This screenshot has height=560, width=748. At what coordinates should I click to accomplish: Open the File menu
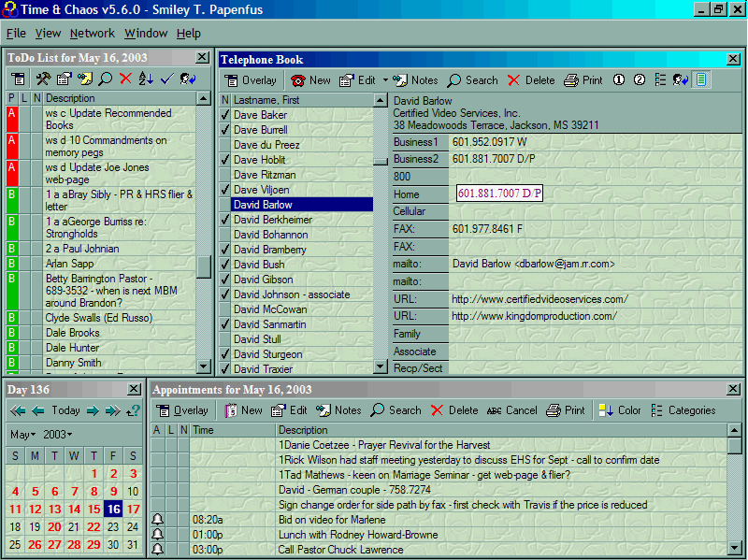[x=16, y=34]
